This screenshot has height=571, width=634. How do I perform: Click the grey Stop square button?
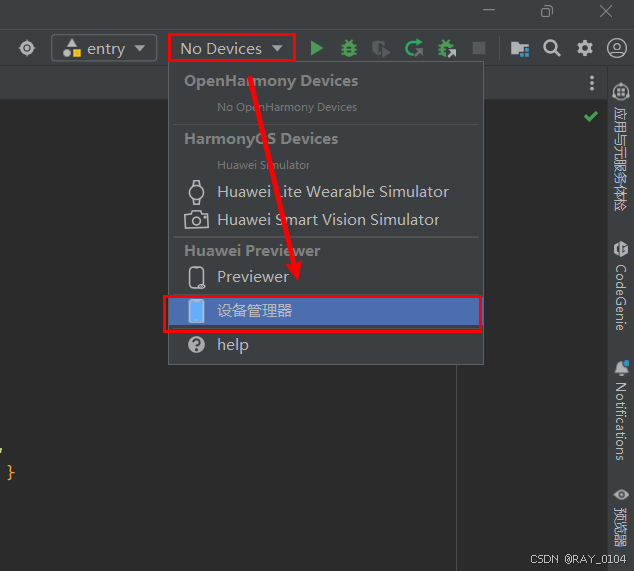pos(479,48)
